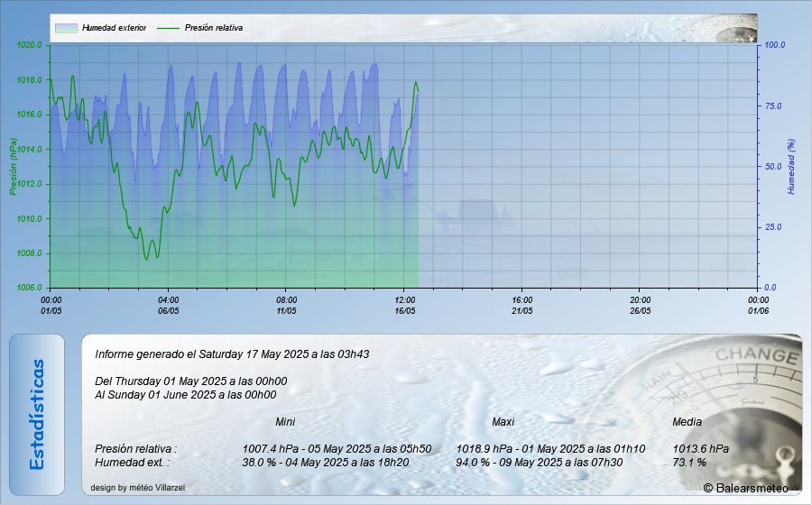The width and height of the screenshot is (812, 505).
Task: Click the 'Presión (hPa)' axis title
Action: coord(13,167)
